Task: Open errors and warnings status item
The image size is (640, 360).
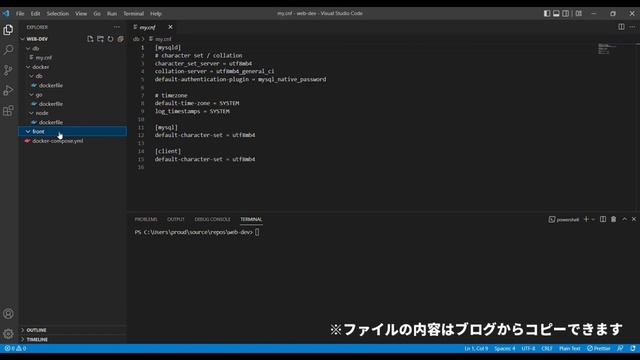Action: (15, 348)
